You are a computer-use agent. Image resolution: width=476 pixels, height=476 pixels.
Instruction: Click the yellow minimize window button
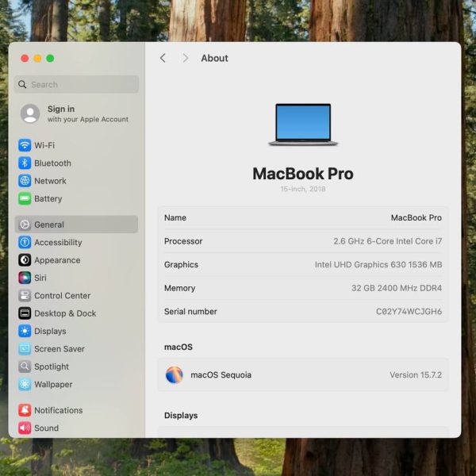click(x=37, y=58)
